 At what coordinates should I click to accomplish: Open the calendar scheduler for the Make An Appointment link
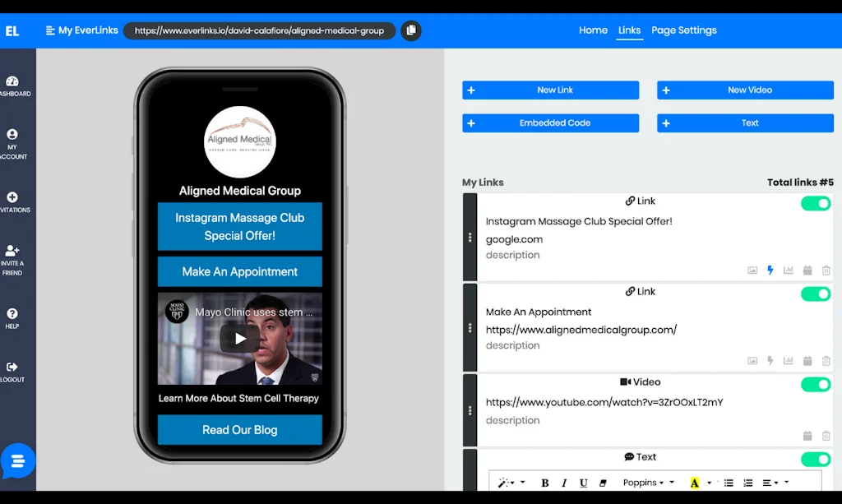[x=807, y=360]
